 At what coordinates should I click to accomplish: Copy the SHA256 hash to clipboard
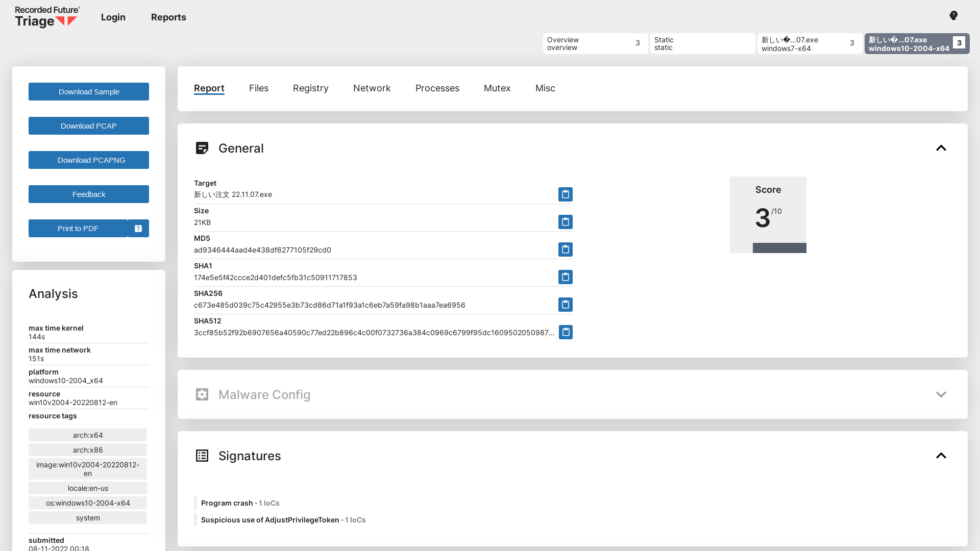(x=565, y=305)
